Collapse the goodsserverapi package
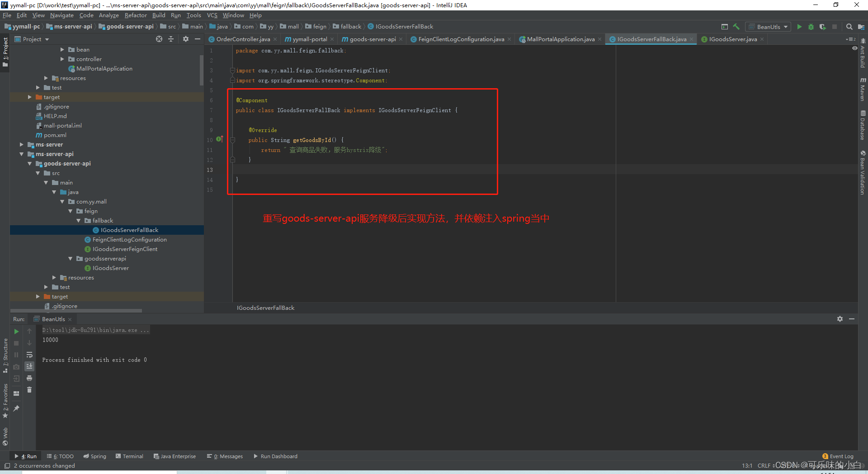Image resolution: width=868 pixels, height=474 pixels. tap(71, 258)
